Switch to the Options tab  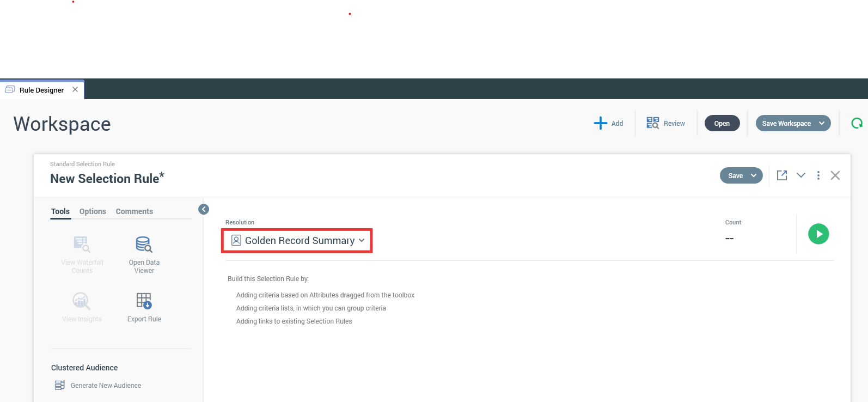tap(93, 211)
